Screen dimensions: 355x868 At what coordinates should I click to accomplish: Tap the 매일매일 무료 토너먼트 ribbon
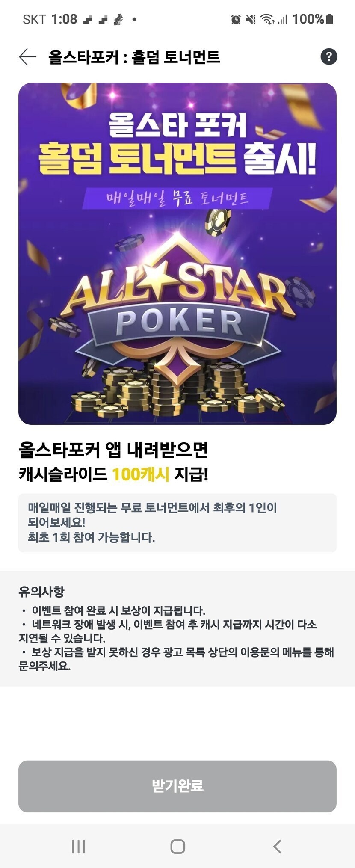click(x=177, y=198)
